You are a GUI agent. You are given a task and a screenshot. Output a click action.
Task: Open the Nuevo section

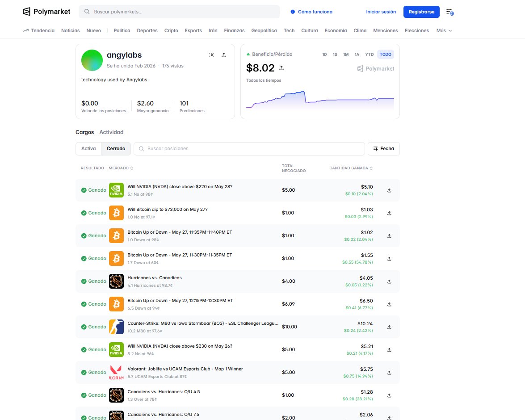(93, 30)
